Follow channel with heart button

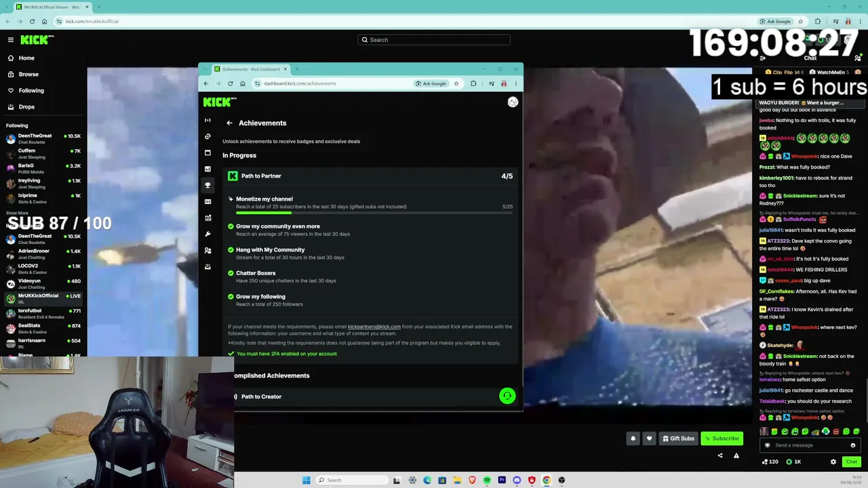coord(649,439)
